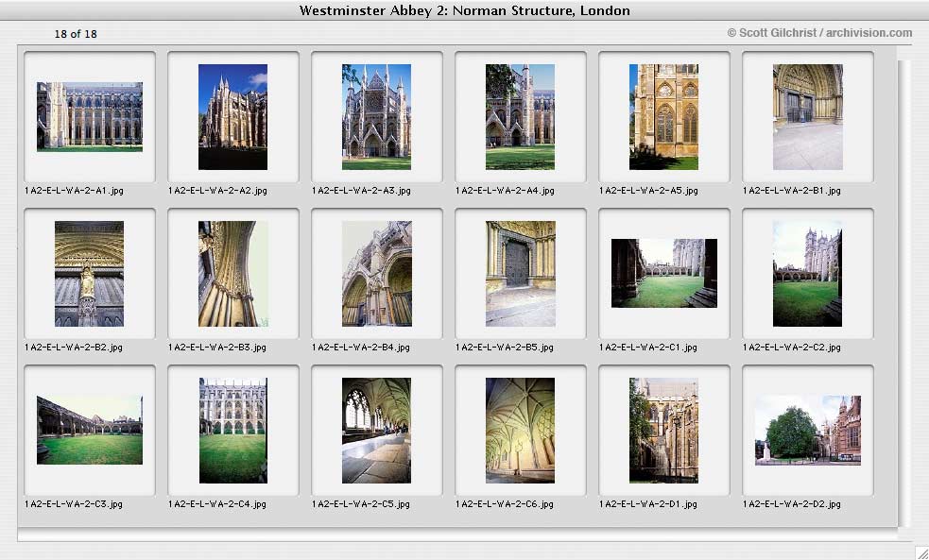Select the statue thumbnail 1A2-E-L-WA-2-B2.jpg

click(90, 274)
